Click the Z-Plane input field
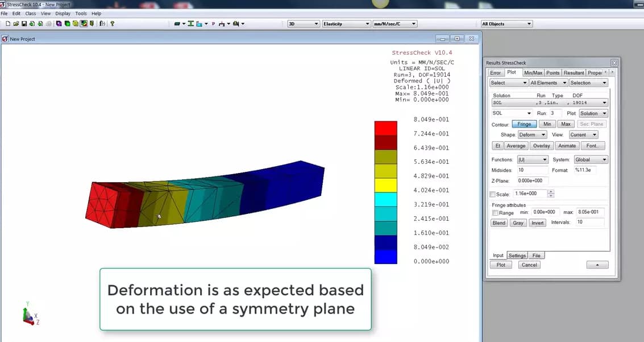The width and height of the screenshot is (644, 342). coord(531,181)
